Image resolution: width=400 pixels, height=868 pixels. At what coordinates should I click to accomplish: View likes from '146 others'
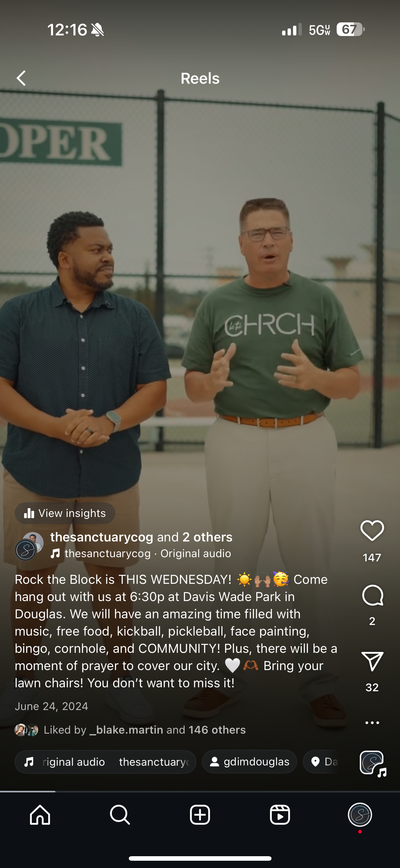coord(217,730)
